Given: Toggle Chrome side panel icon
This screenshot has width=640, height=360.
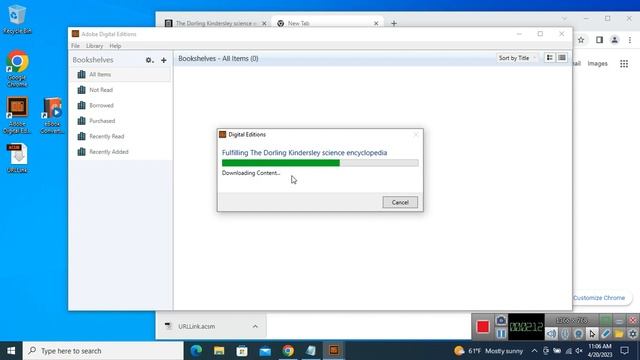Looking at the screenshot, I should pos(599,40).
